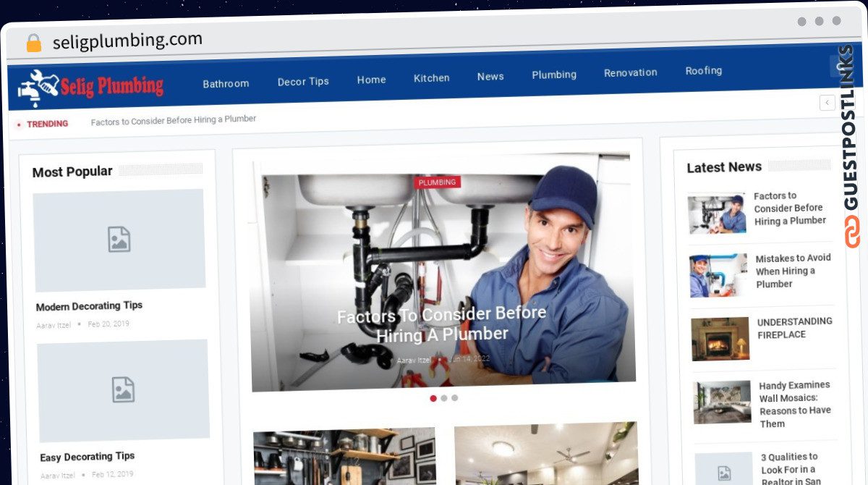Select the second slider pagination dot
Screen dimensions: 868x485
coord(444,398)
